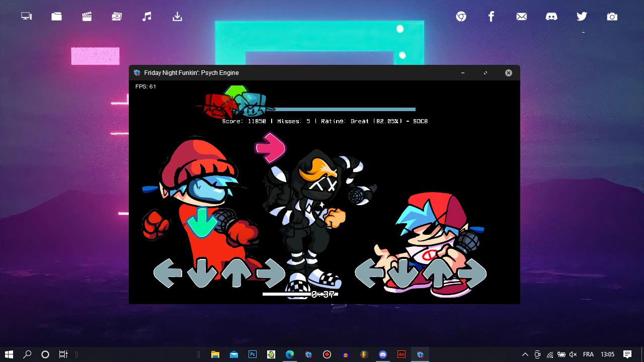Open the Twitter shortcut on the desktop
The image size is (644, 362).
[582, 16]
